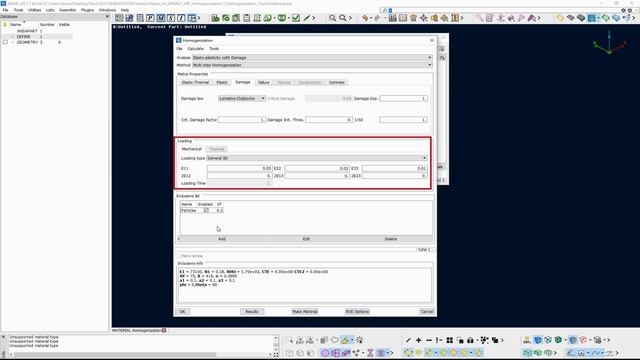Screen dimensions: 640x360
Task: Click the ENT selection icon in bottom toolbar
Action: tap(300, 340)
